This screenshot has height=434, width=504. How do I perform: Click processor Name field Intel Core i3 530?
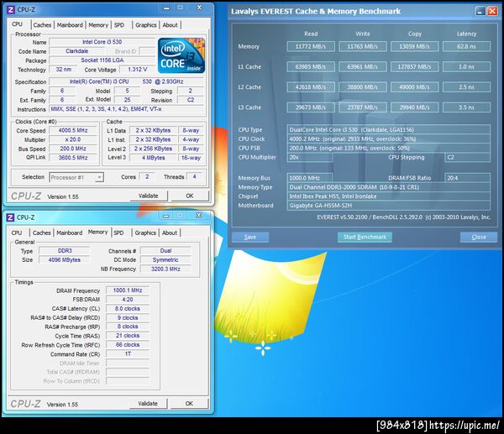[102, 42]
